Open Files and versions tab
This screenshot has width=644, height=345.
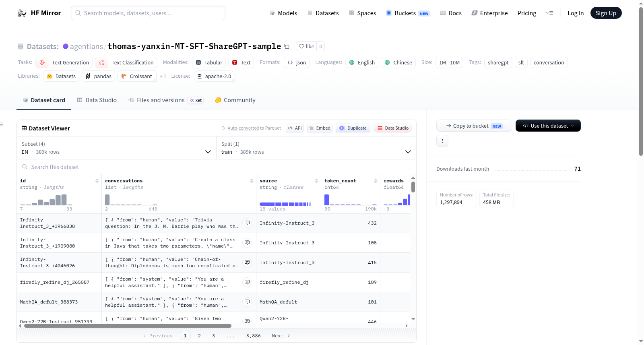coord(165,100)
